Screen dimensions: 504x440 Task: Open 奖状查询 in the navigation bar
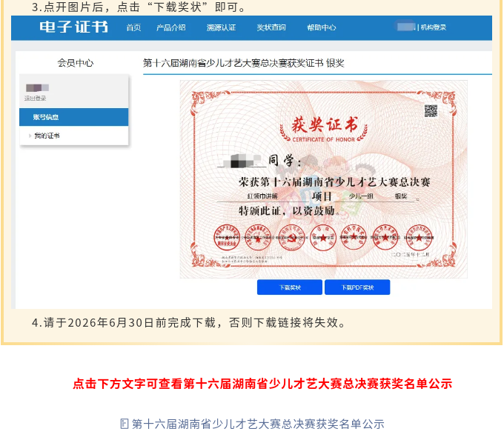tap(271, 27)
